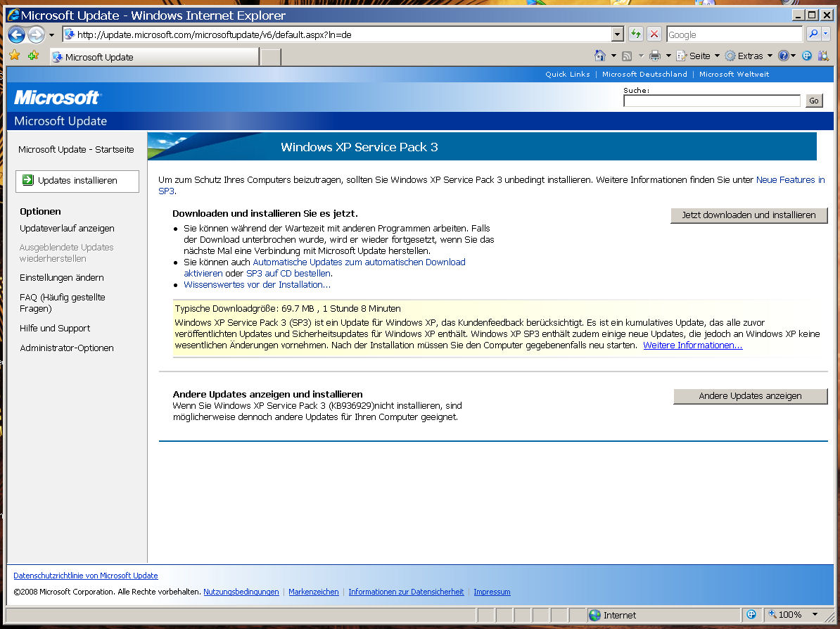
Task: Open FAQ (Häufig gestellte Fragen)
Action: click(62, 303)
